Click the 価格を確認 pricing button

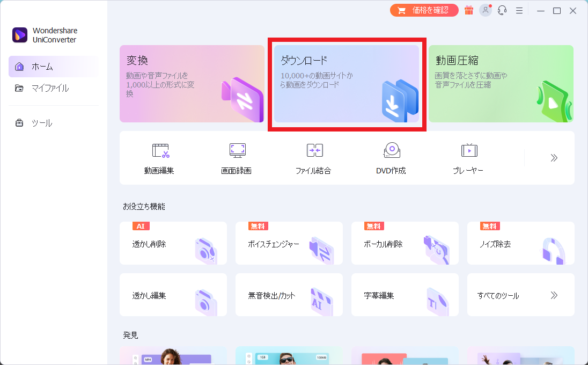[x=424, y=10]
